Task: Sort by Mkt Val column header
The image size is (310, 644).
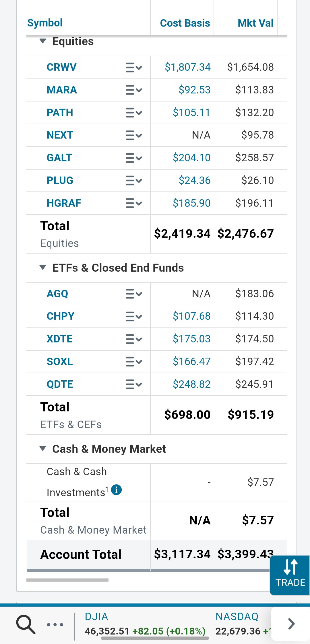Action: click(255, 23)
